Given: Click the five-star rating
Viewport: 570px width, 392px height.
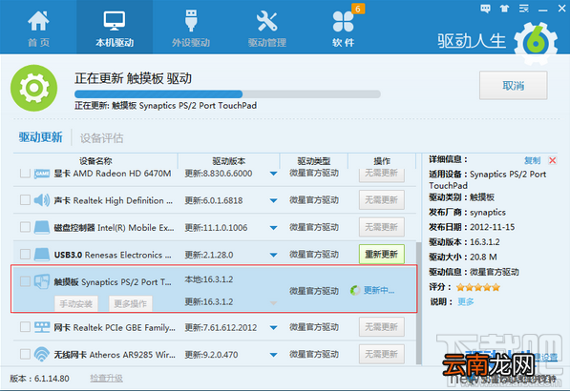Looking at the screenshot, I should click(478, 287).
